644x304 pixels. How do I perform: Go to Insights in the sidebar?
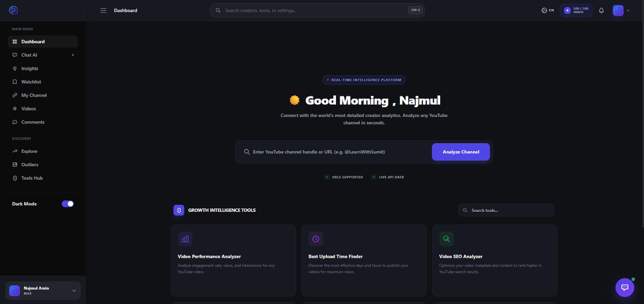tap(43, 69)
